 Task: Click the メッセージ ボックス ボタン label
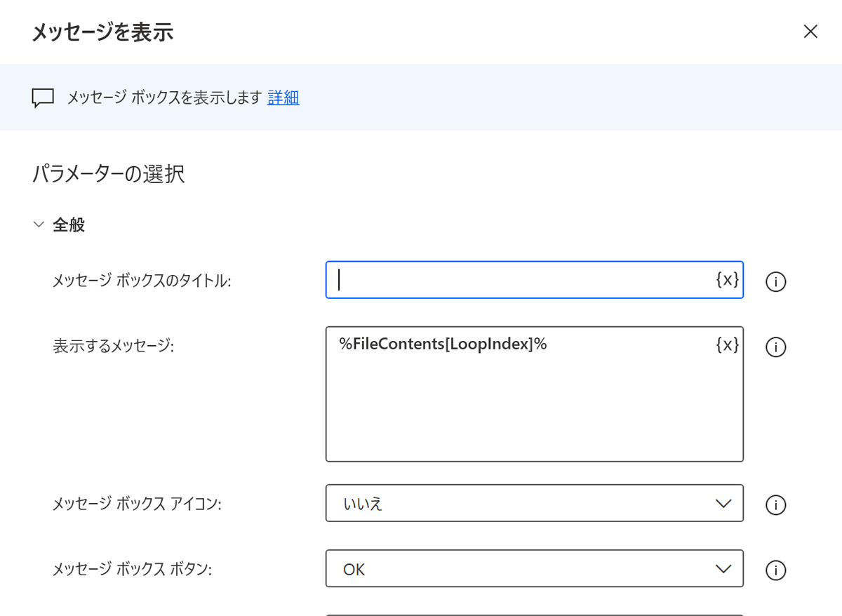tap(132, 569)
